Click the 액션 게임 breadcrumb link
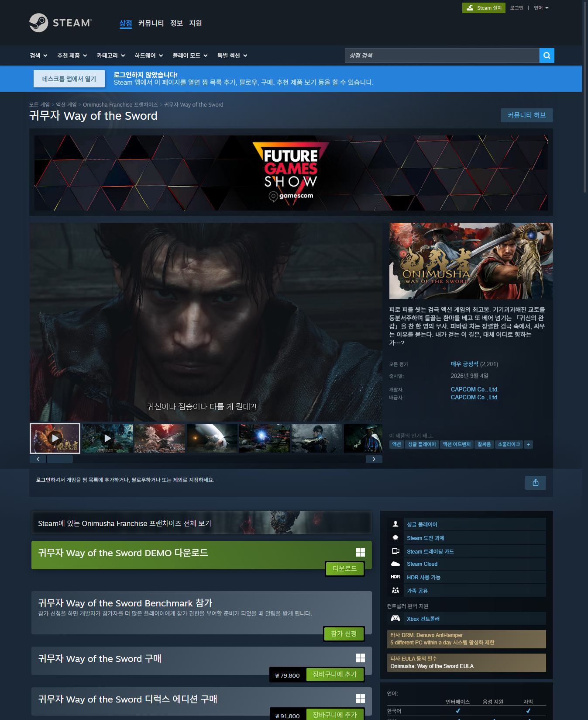This screenshot has width=588, height=720. (66, 104)
